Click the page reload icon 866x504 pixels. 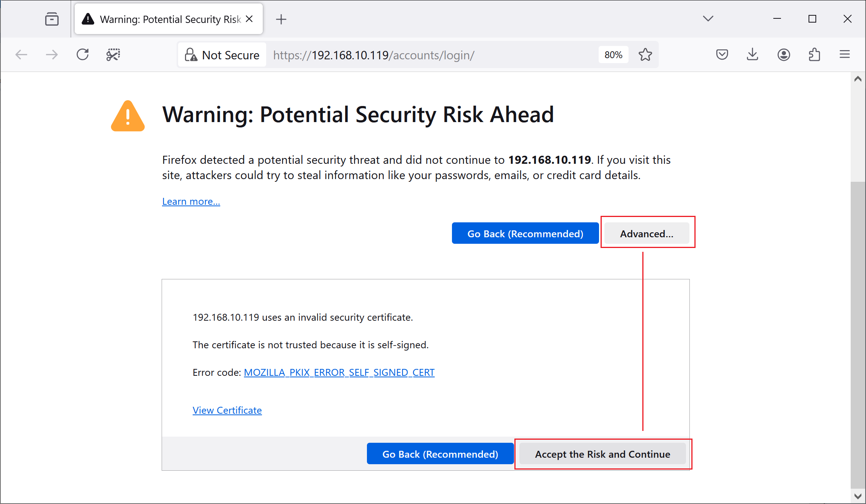pos(83,55)
